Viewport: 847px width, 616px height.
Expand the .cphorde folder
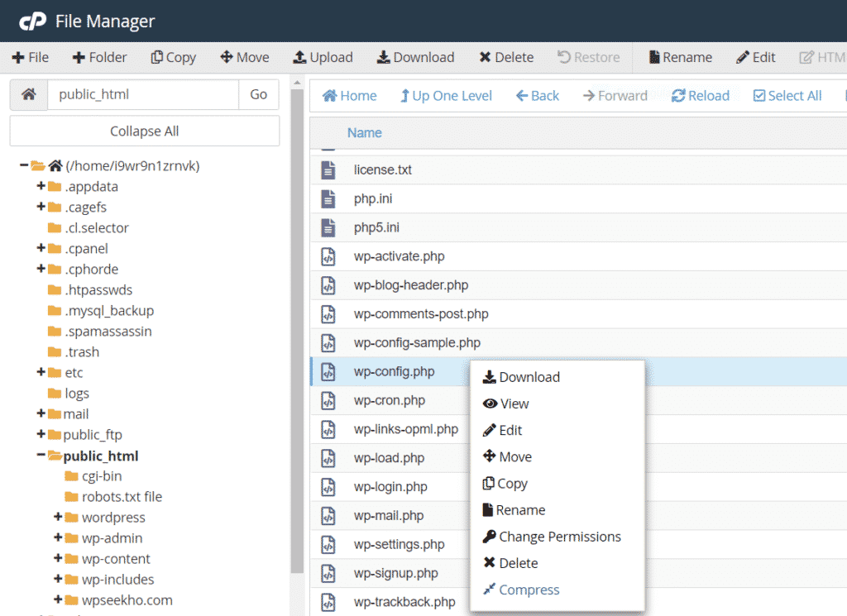pos(41,269)
